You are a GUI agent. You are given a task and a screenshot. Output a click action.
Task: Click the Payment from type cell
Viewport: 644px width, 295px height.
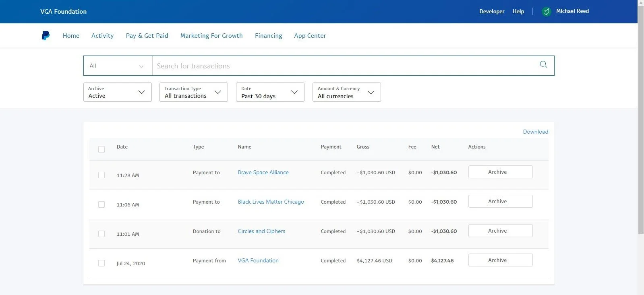(209, 261)
